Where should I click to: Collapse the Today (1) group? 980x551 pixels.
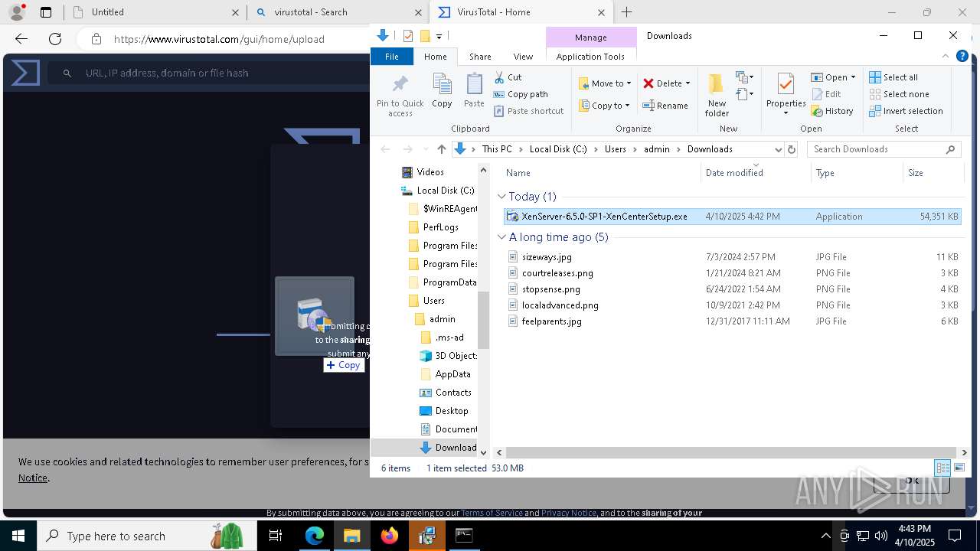tap(501, 197)
